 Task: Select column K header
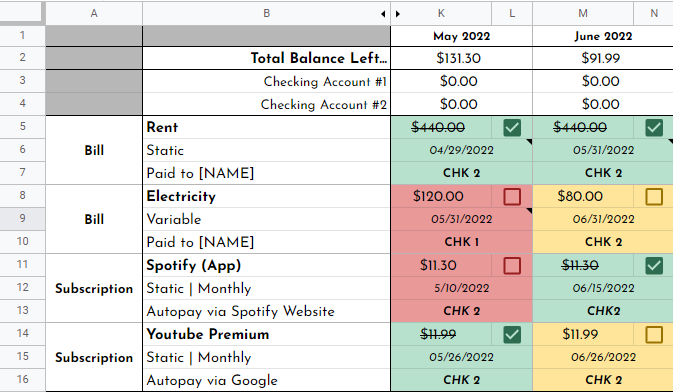click(441, 13)
